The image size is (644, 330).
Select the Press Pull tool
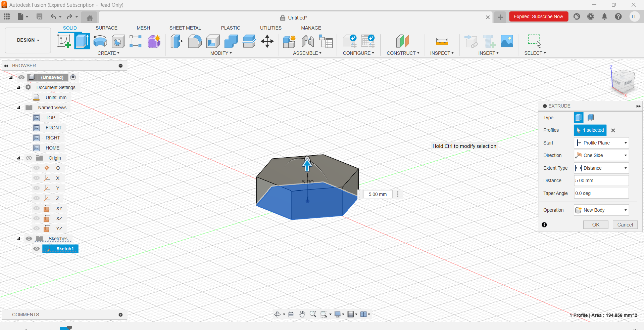(177, 41)
